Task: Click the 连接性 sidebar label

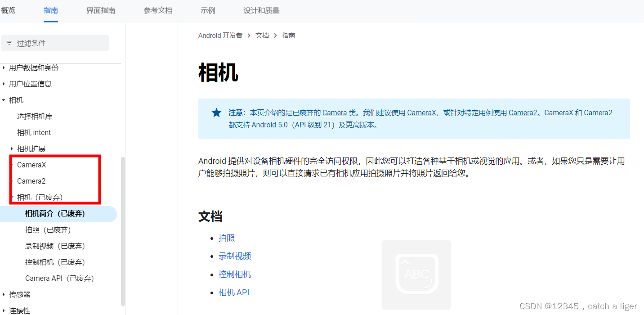Action: 20,311
